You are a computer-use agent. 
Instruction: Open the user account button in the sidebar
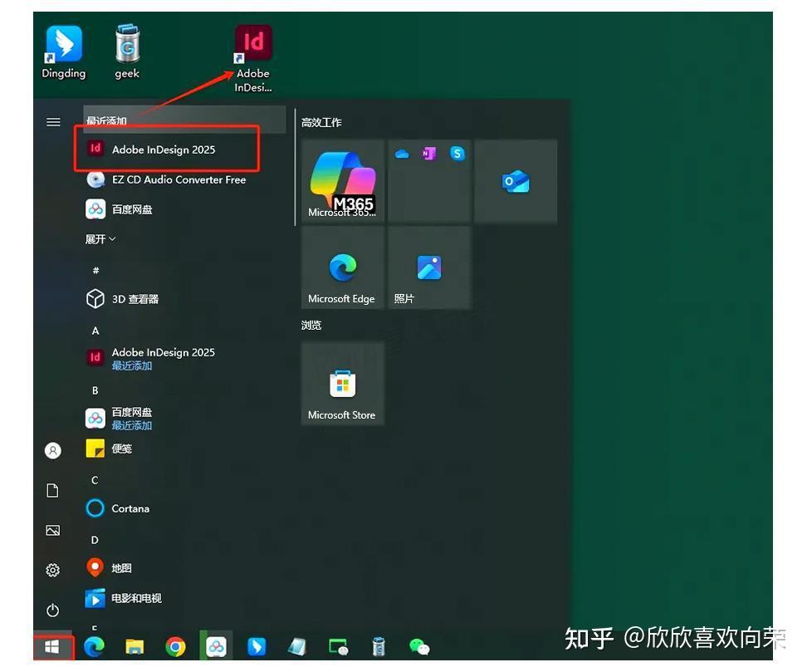[x=53, y=450]
